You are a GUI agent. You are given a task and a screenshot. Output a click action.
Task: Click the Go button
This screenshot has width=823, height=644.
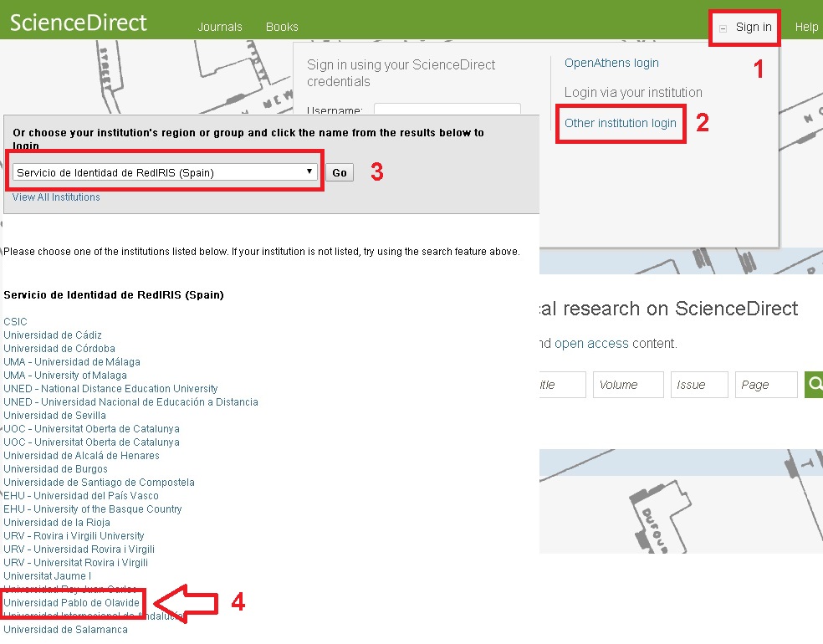[x=340, y=172]
